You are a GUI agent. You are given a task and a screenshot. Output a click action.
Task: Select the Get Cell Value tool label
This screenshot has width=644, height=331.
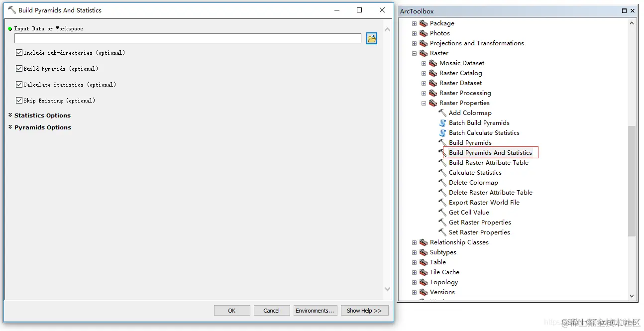469,213
